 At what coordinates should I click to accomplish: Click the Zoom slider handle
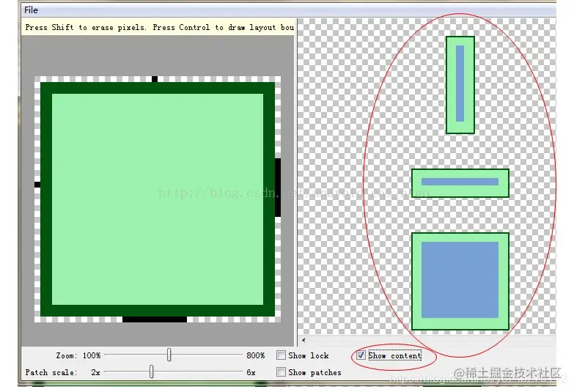point(169,355)
